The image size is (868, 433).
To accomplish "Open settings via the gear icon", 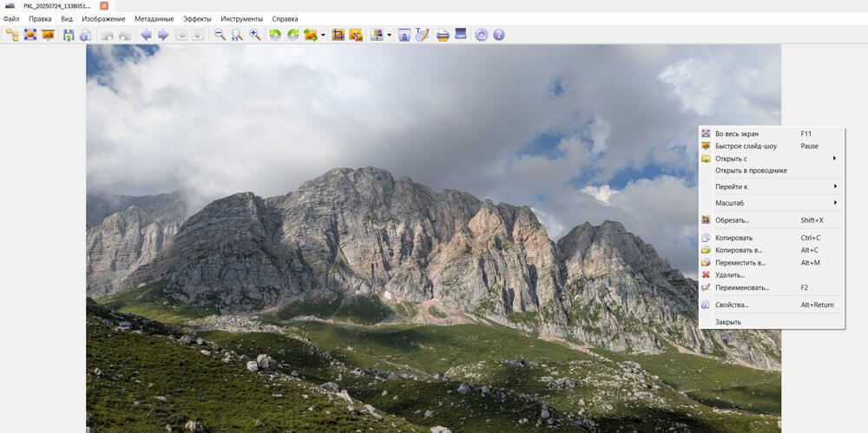I will [482, 35].
